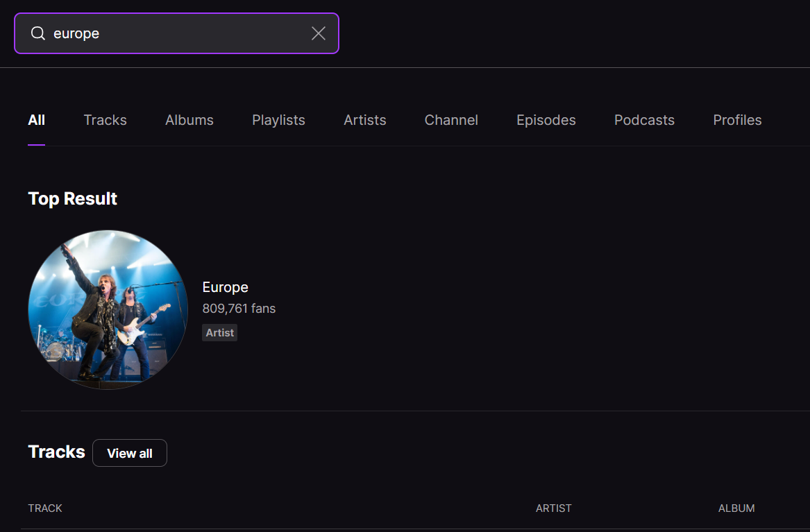The height and width of the screenshot is (532, 810).
Task: Click the TRACK column header
Action: point(45,508)
